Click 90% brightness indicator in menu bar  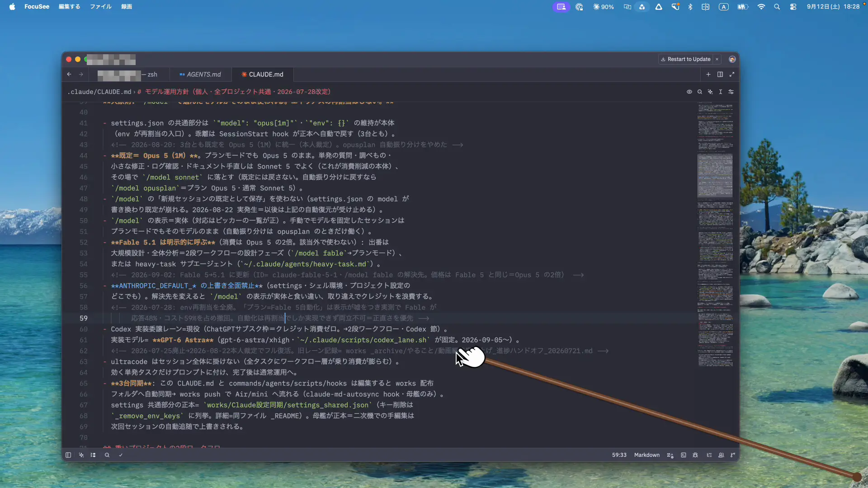coord(604,7)
